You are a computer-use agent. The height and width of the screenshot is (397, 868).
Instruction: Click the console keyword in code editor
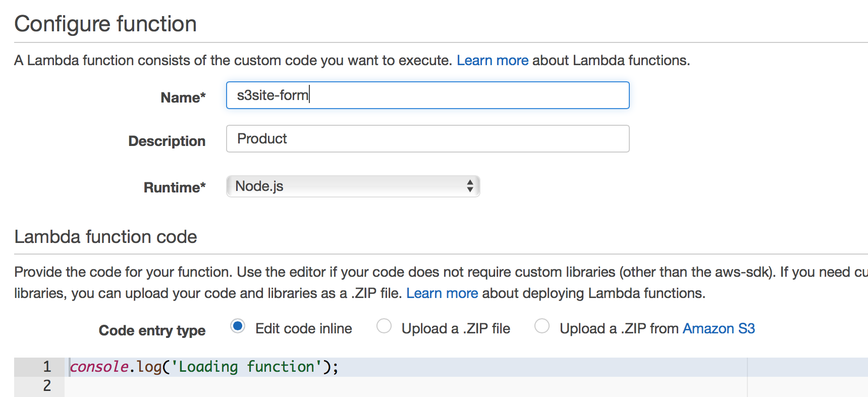(x=99, y=367)
